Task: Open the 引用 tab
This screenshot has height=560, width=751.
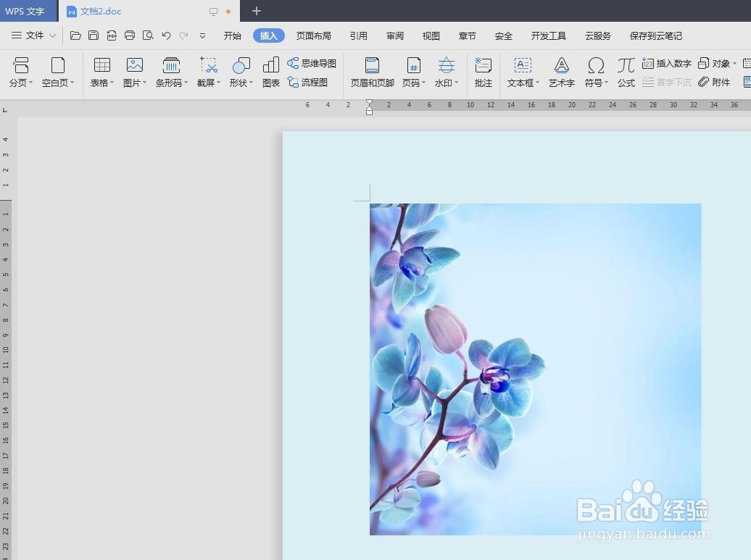Action: click(358, 36)
